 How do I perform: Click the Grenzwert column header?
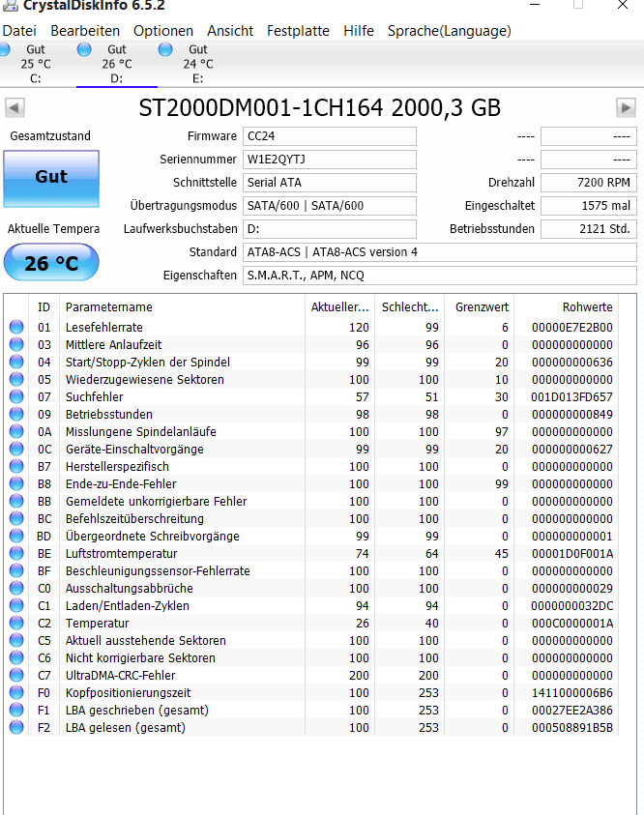coord(482,307)
